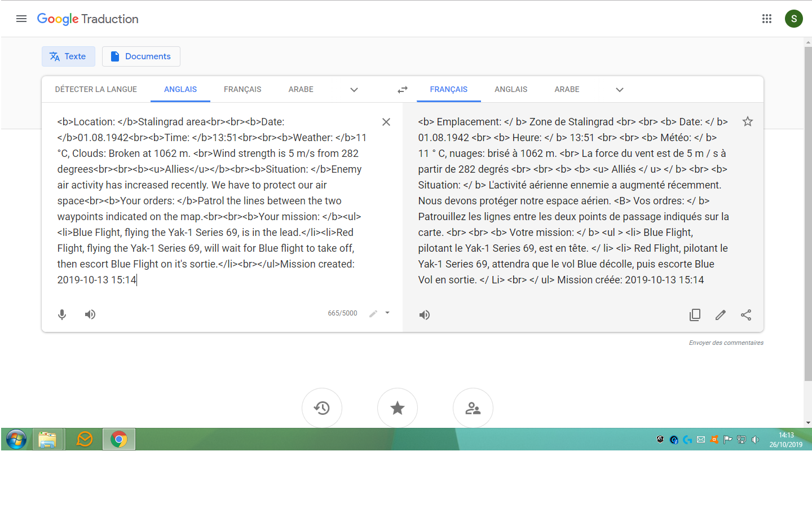Expand the target language list
Screen dimensions: 812x508
[x=620, y=90]
